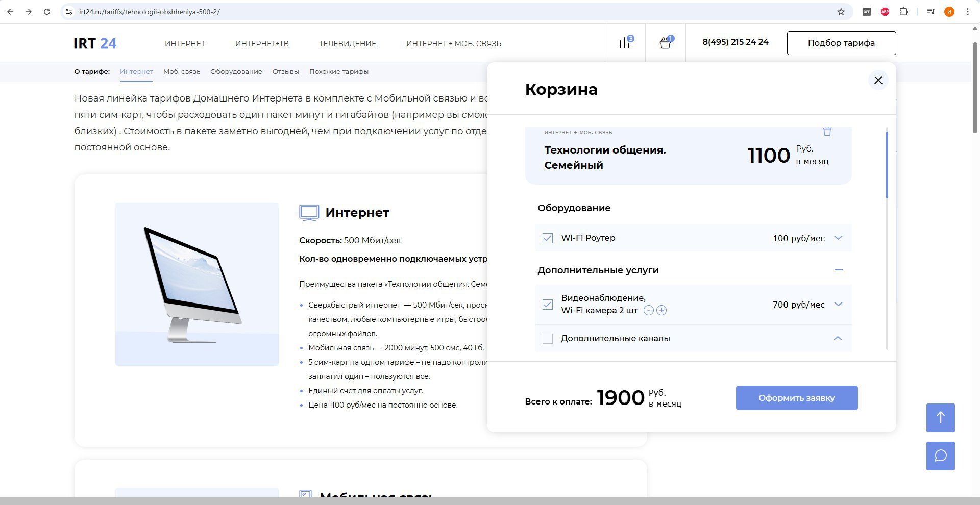Image resolution: width=980 pixels, height=505 pixels.
Task: Click the IRT 24 logo
Action: pos(95,43)
